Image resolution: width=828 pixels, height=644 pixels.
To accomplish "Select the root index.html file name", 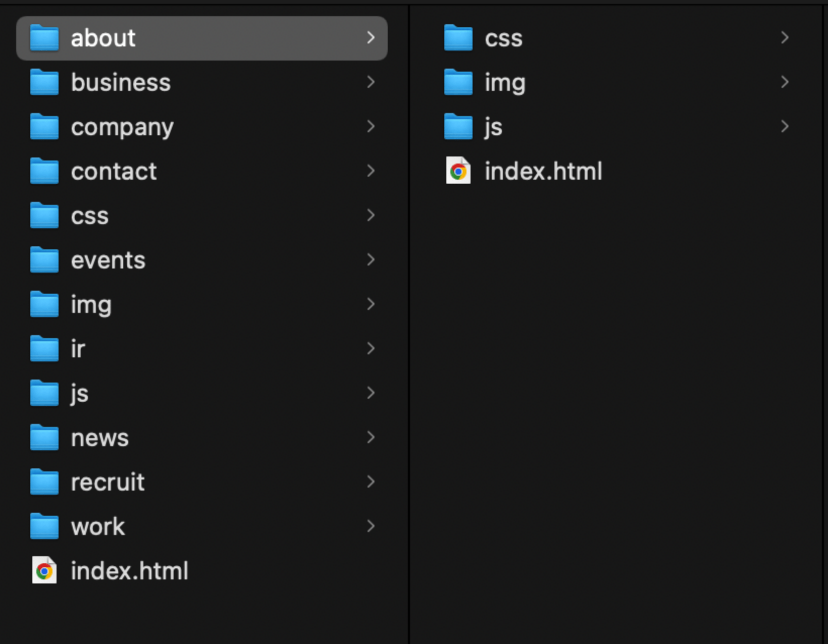I will 130,571.
